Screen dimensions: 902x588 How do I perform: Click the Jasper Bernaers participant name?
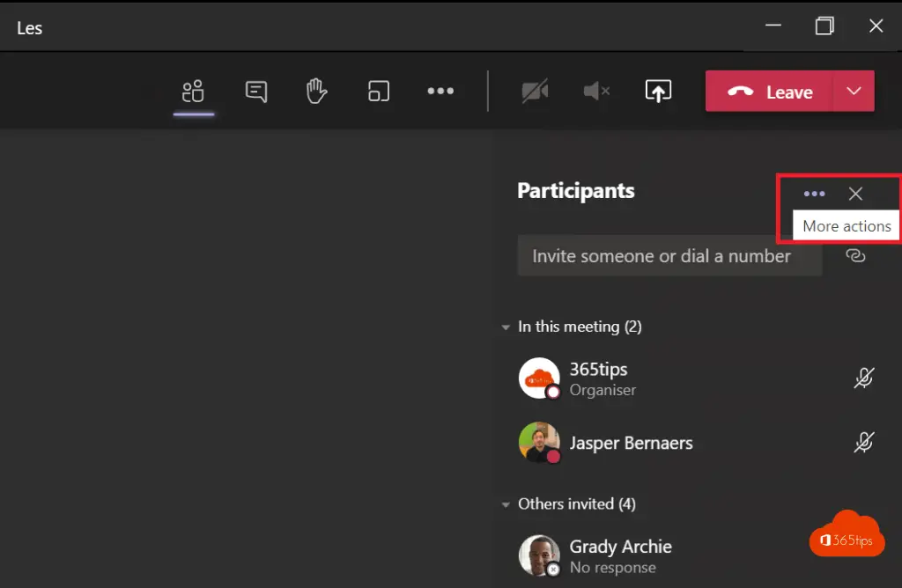coord(631,443)
